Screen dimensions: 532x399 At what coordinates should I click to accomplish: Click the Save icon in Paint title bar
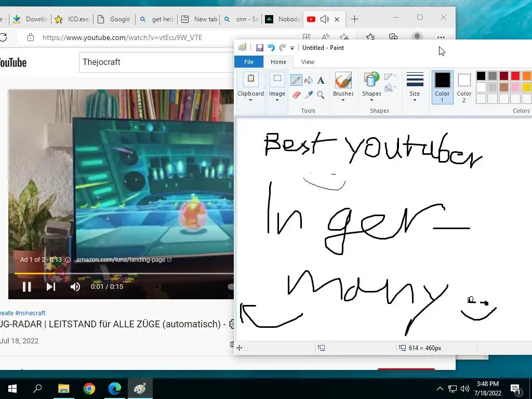[x=260, y=48]
